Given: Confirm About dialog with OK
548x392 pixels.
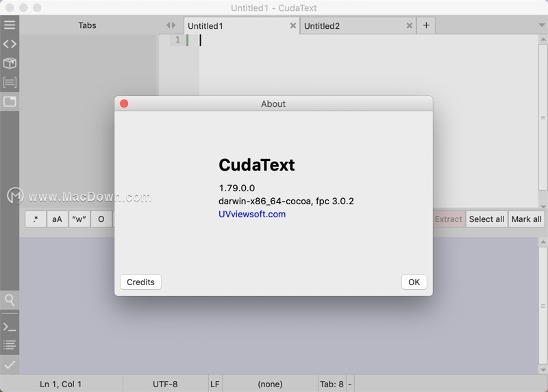Looking at the screenshot, I should tap(414, 282).
